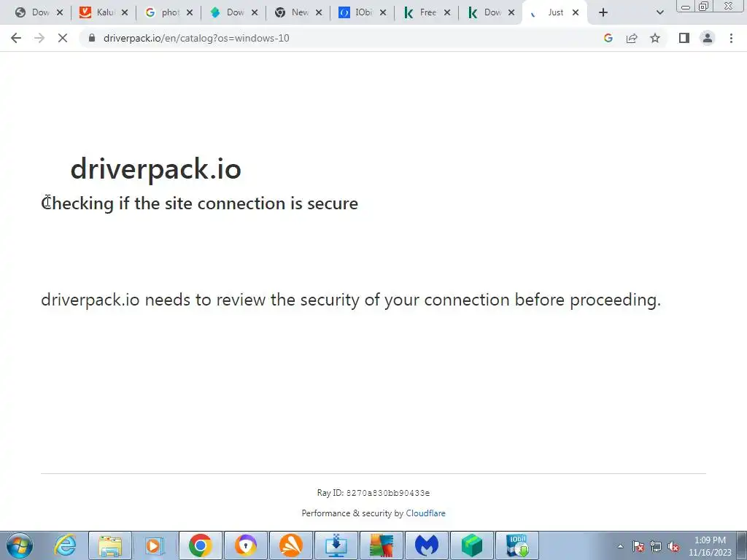Open Windows Explorer from taskbar
747x560 pixels.
tap(111, 545)
